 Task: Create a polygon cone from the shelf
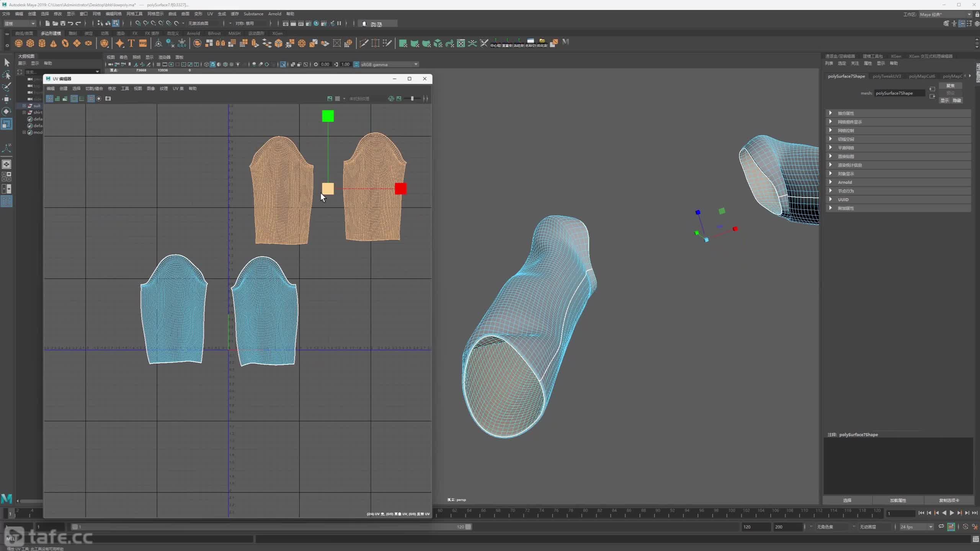[x=54, y=43]
